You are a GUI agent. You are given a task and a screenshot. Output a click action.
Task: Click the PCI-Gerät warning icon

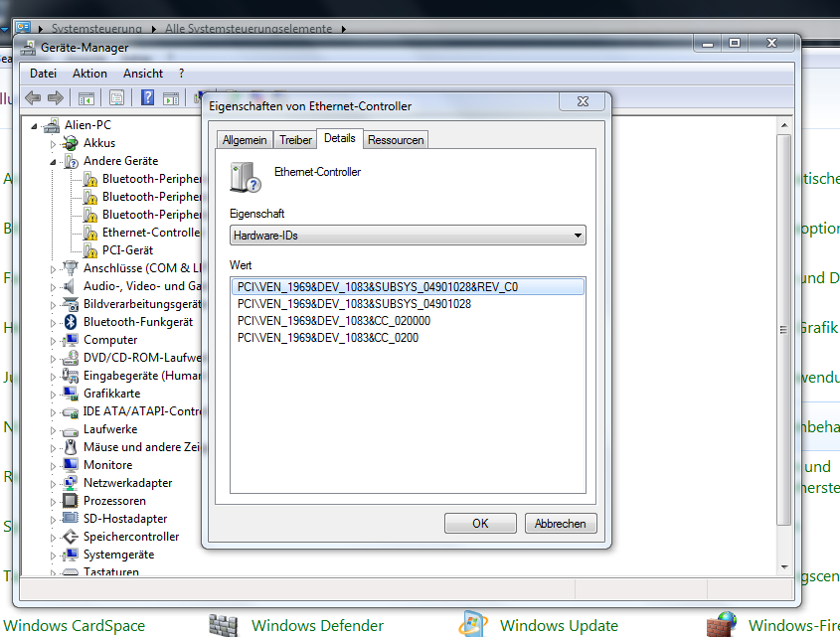tap(89, 250)
